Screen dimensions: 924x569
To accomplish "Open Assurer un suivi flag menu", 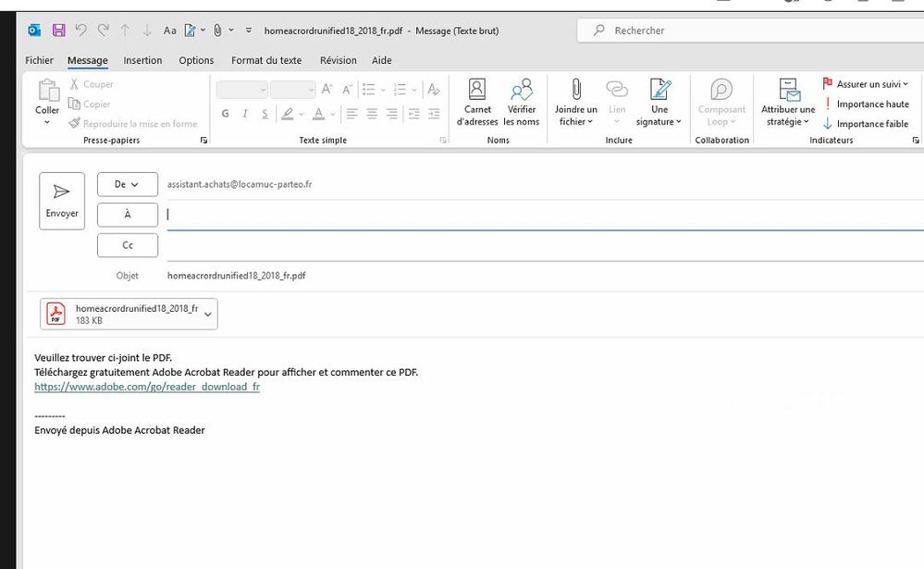I will pos(866,84).
